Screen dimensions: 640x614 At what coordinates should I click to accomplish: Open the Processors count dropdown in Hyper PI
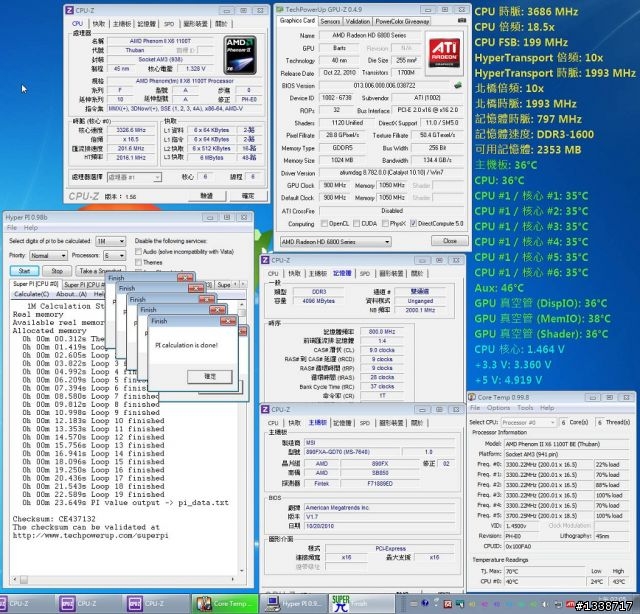point(114,256)
